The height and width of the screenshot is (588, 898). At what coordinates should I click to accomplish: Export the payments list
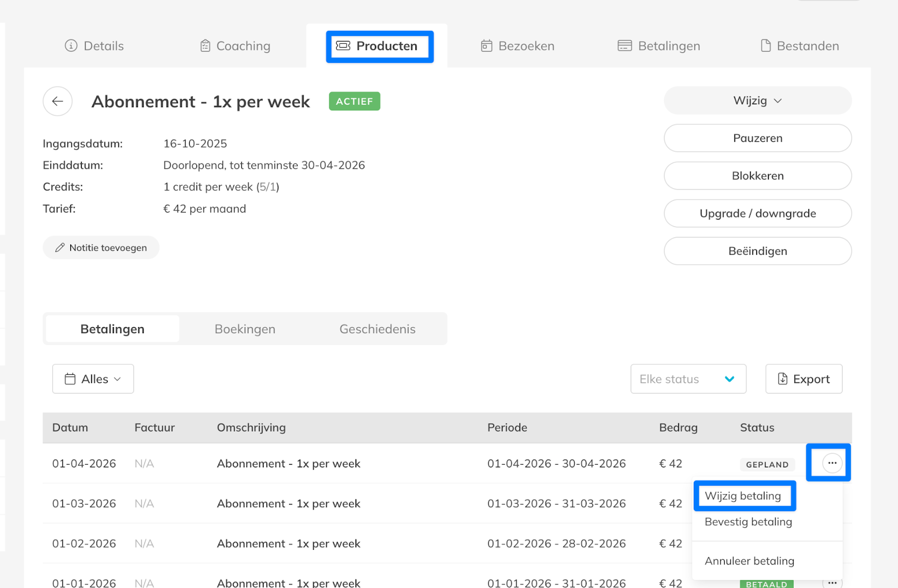point(804,379)
